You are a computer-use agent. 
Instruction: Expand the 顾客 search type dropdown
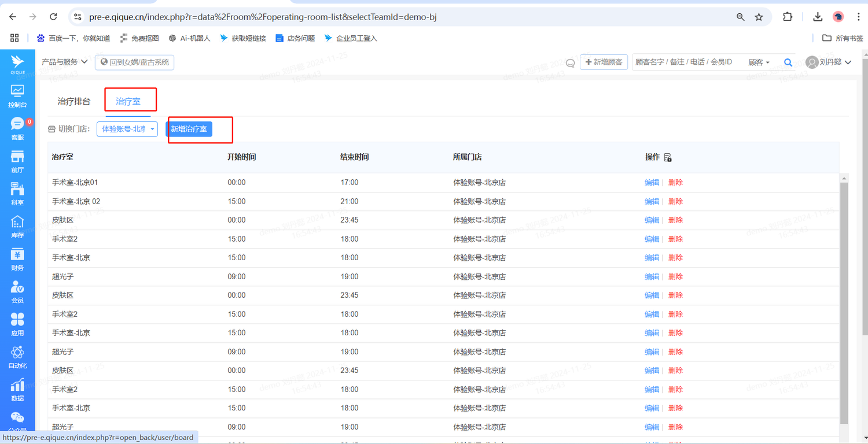pyautogui.click(x=759, y=62)
